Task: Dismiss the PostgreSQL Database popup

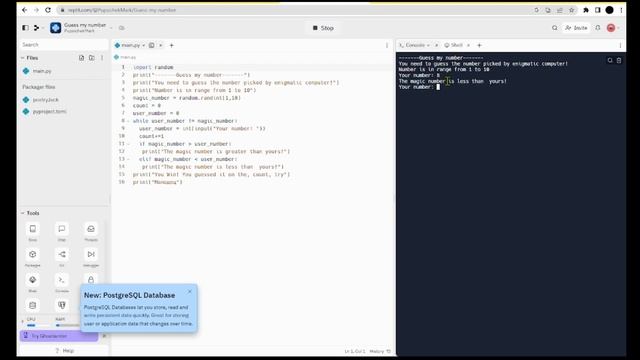Action: tap(189, 291)
